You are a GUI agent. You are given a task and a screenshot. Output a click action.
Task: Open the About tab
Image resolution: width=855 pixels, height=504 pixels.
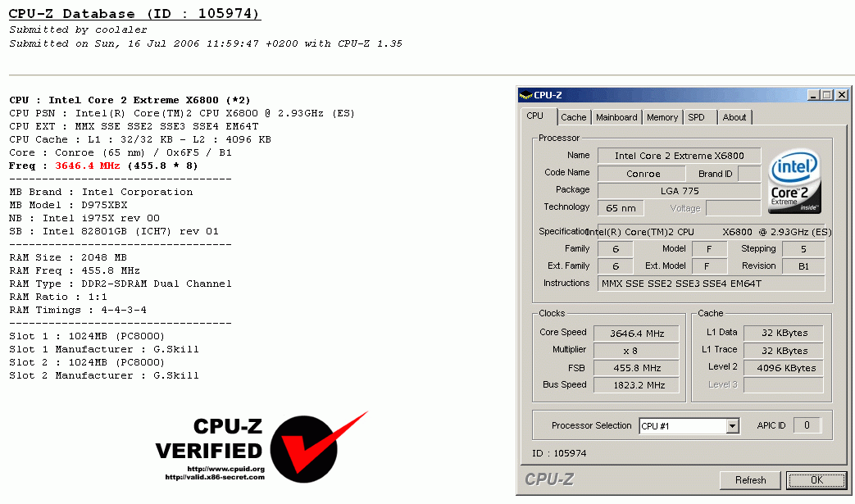click(x=734, y=117)
